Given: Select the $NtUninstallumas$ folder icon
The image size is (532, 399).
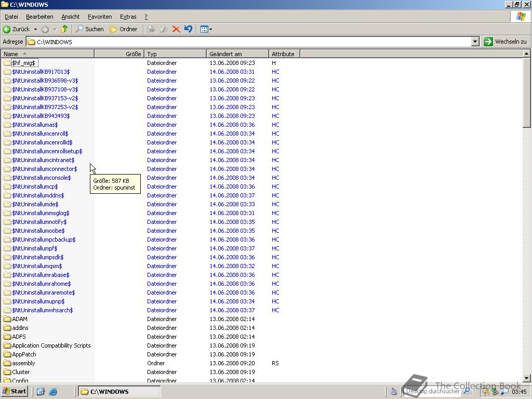Looking at the screenshot, I should click(7, 125).
